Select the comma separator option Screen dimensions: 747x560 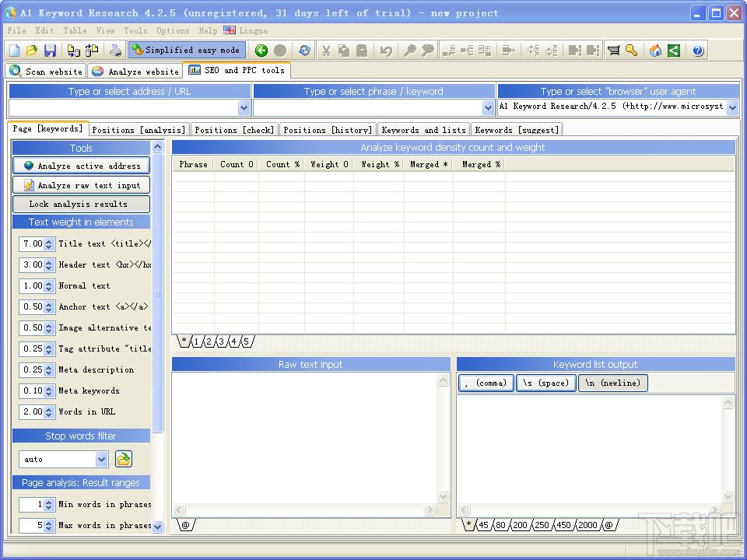486,383
